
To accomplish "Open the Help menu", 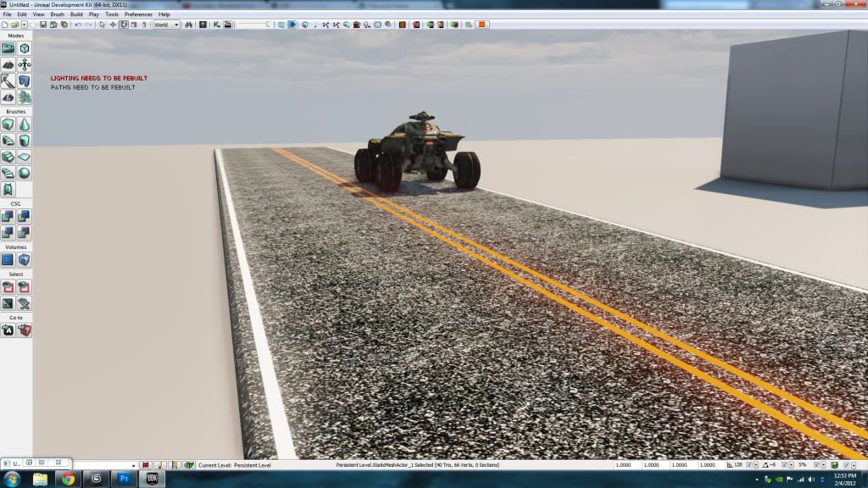I will (x=164, y=14).
